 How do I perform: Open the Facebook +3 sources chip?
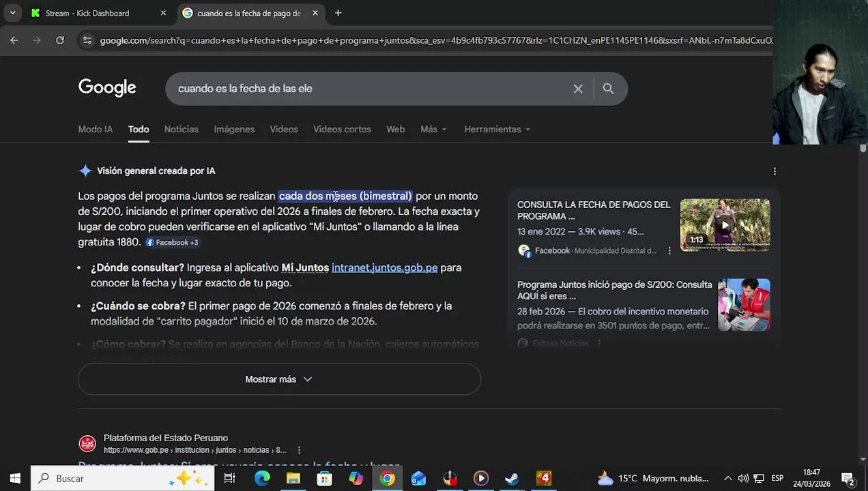point(172,242)
